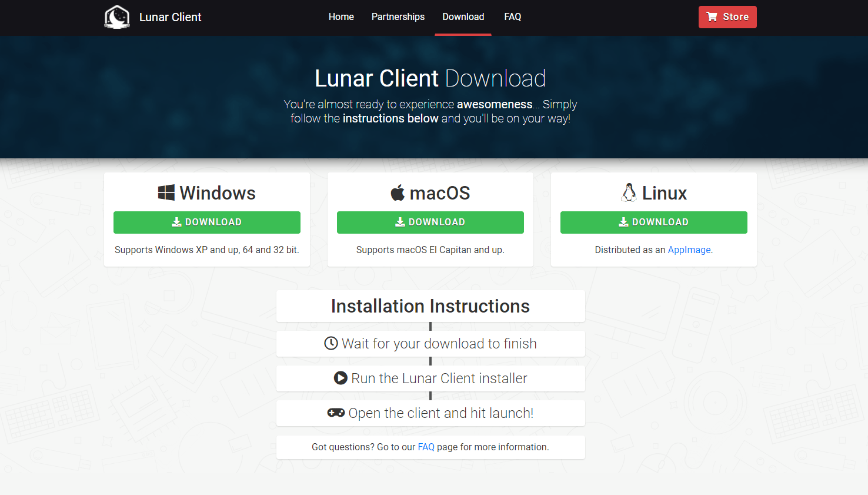This screenshot has height=495, width=868.
Task: Click the Lunar Client brand name
Action: 170,17
